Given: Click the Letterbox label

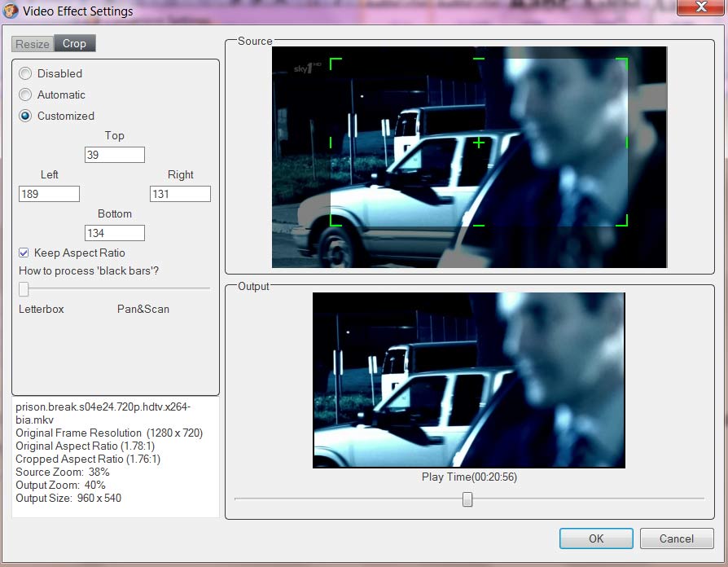Looking at the screenshot, I should tap(42, 309).
